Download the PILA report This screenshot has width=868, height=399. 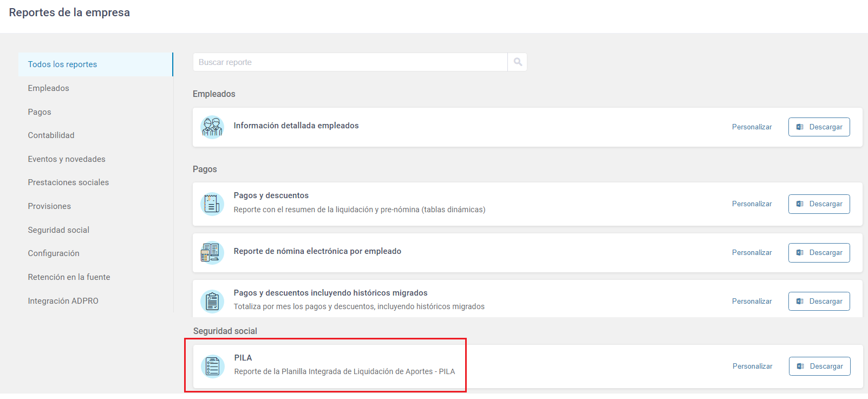click(819, 367)
